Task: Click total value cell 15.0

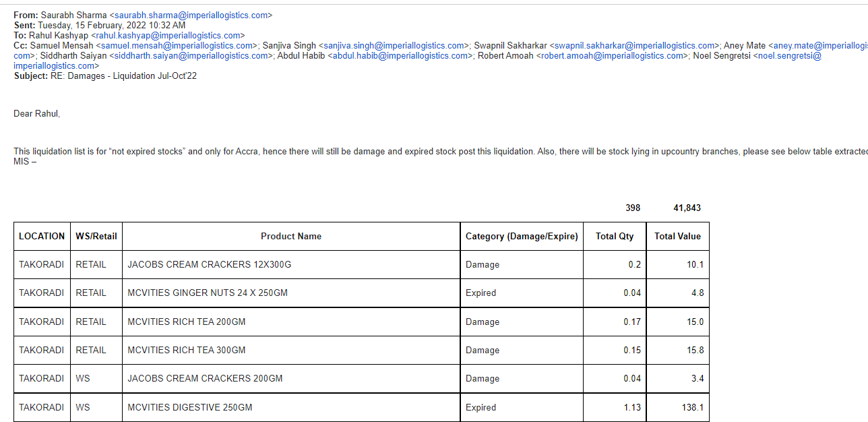Action: coord(677,322)
